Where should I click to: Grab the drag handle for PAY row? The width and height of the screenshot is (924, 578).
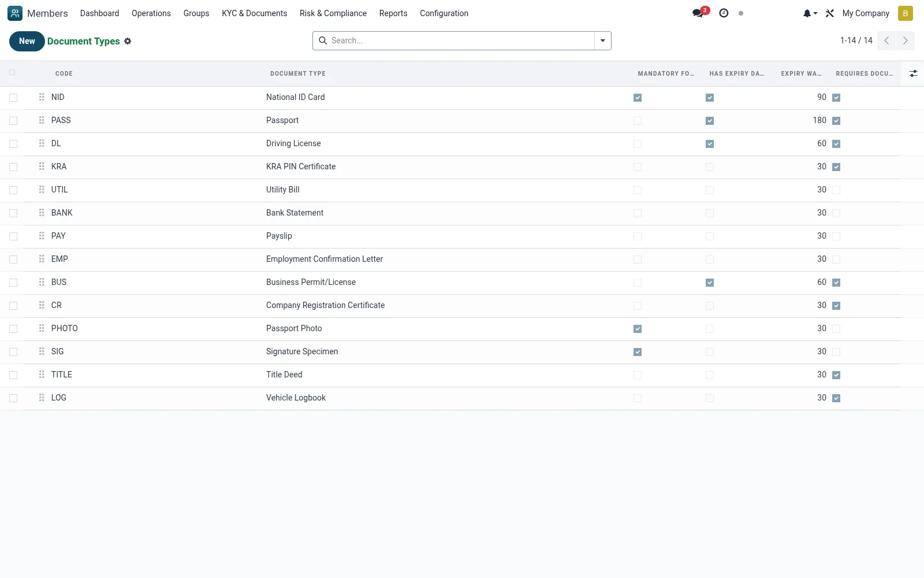pyautogui.click(x=42, y=236)
